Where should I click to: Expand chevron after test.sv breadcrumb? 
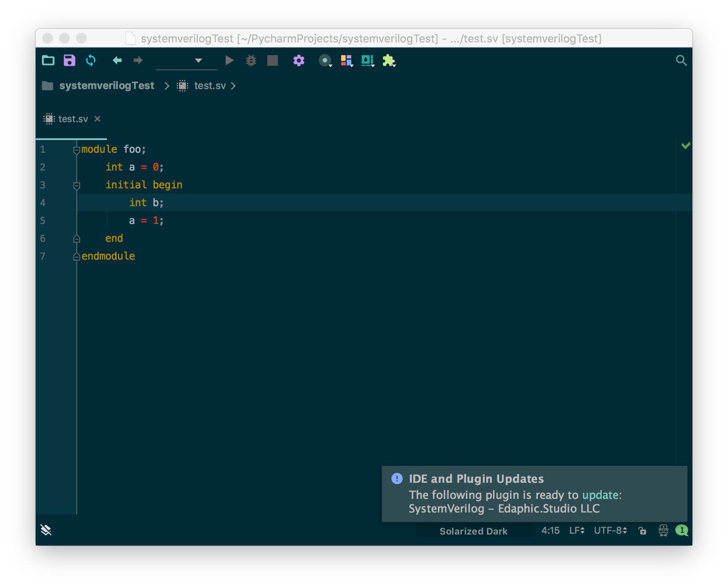[233, 86]
